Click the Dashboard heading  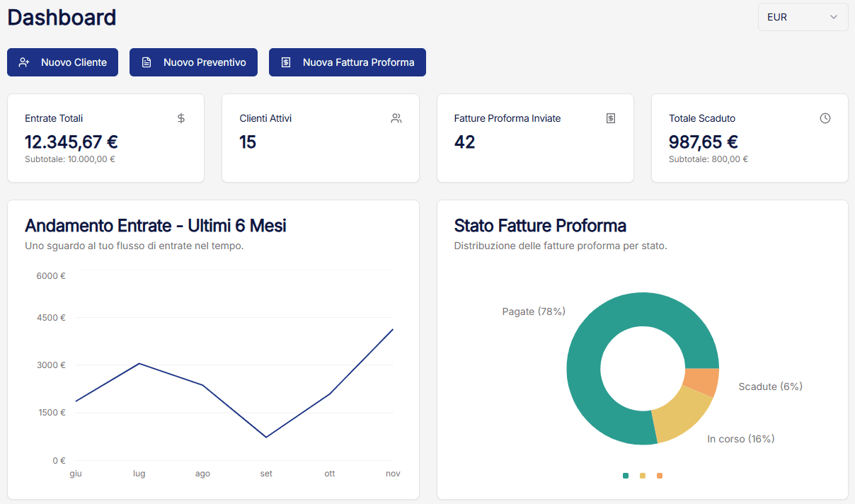(62, 18)
